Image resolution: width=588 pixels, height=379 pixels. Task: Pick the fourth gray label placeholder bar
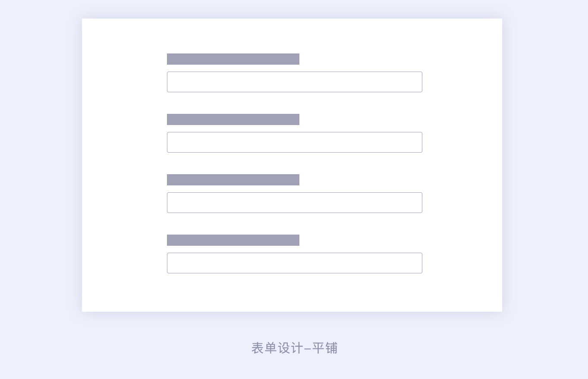point(233,240)
